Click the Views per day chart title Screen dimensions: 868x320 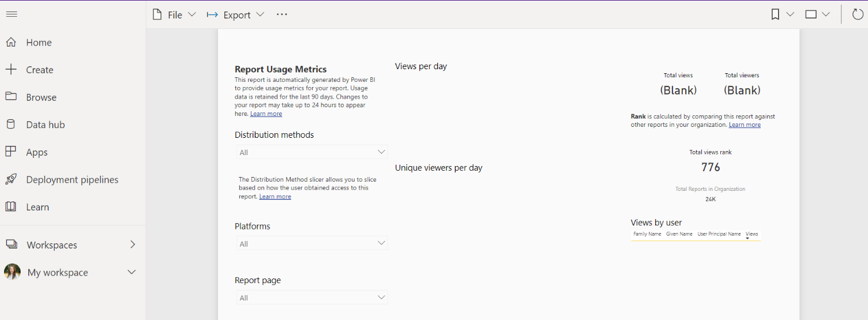421,66
